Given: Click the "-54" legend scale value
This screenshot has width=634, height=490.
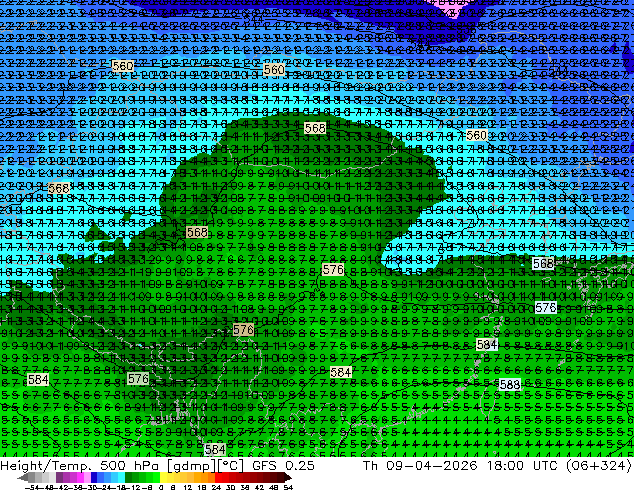Looking at the screenshot, I should tap(32, 488).
